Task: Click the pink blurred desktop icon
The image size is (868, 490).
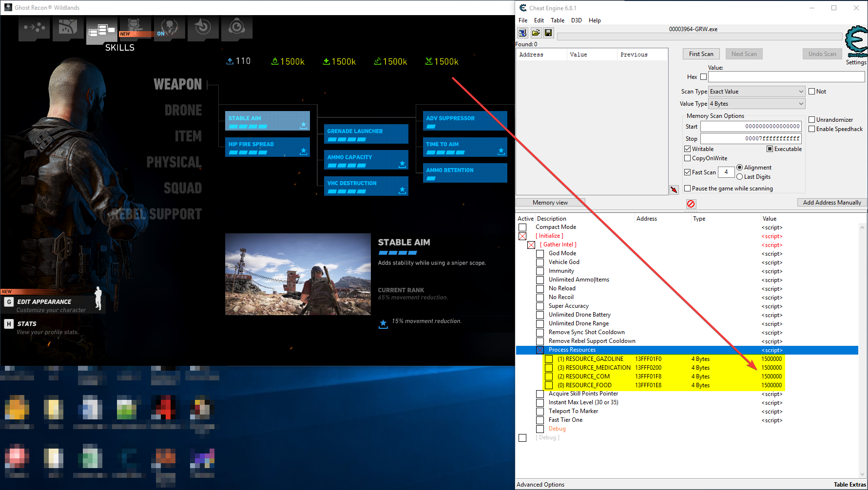Action: click(17, 458)
